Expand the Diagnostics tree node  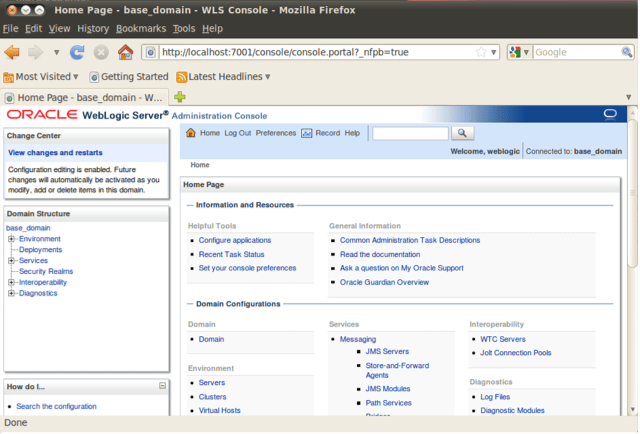11,293
